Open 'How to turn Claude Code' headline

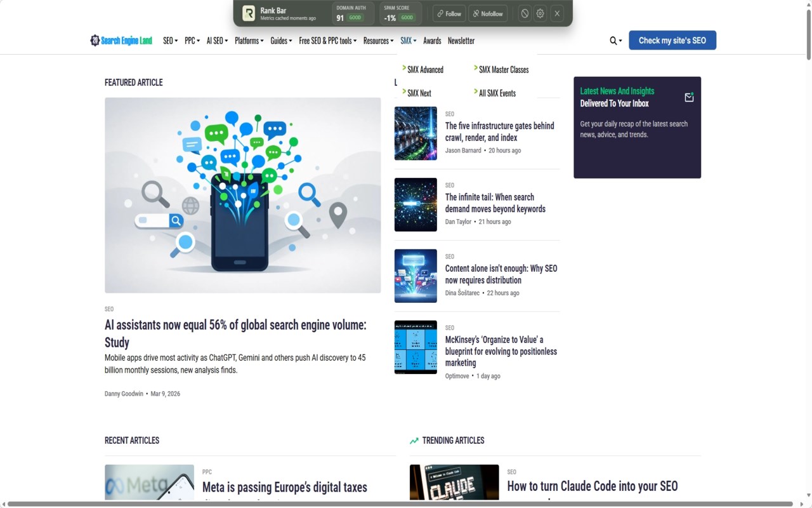[x=593, y=486]
